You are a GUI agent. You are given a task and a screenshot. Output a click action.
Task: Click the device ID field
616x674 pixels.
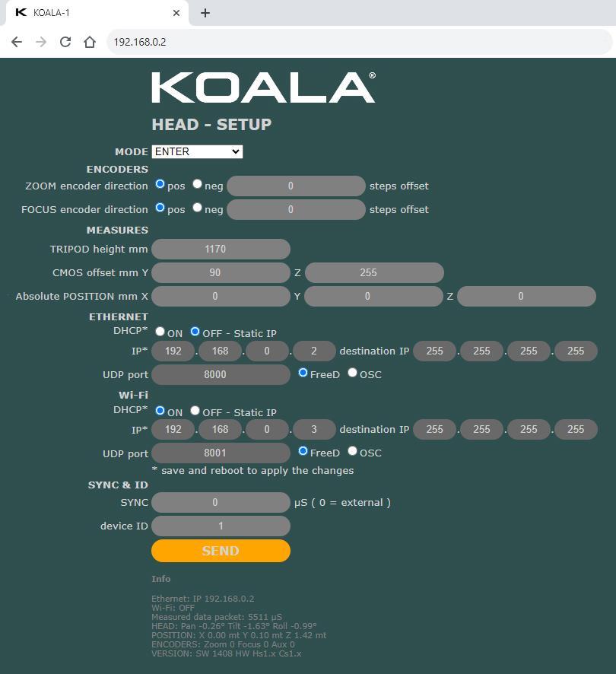[x=221, y=526]
